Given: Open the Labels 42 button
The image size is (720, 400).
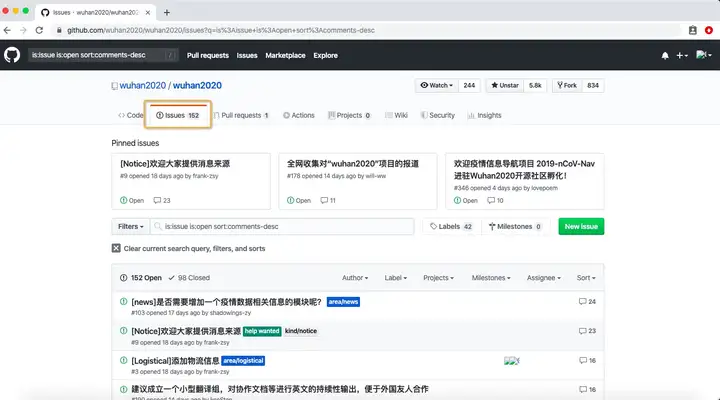Looking at the screenshot, I should (451, 226).
